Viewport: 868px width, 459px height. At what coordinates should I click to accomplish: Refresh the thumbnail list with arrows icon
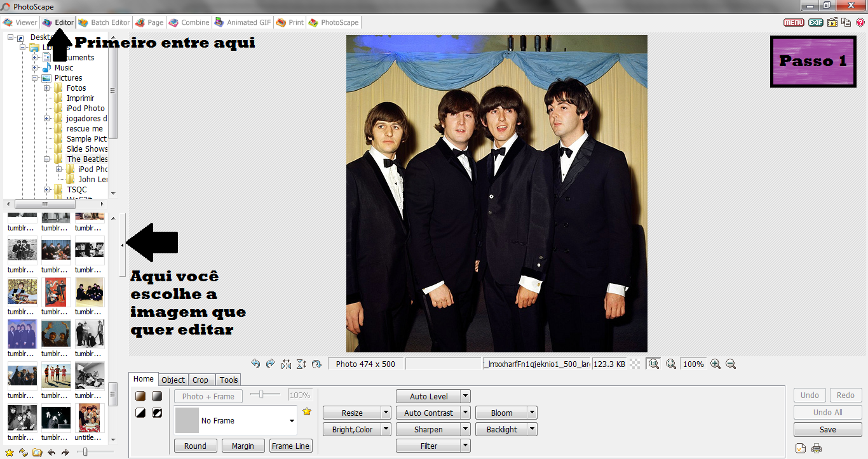24,452
